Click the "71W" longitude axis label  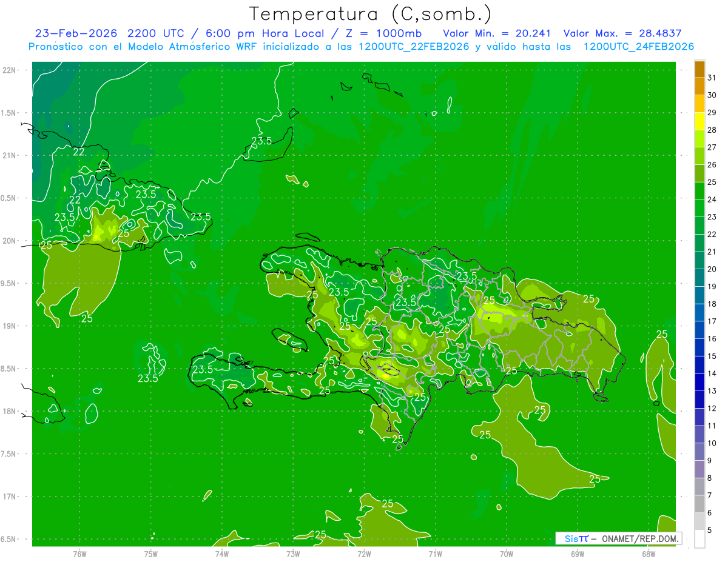(435, 554)
